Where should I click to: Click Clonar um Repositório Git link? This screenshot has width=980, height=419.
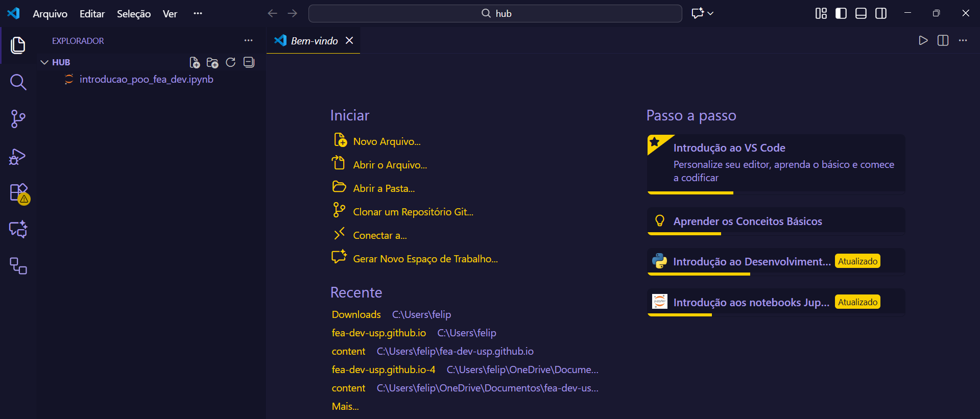point(413,212)
